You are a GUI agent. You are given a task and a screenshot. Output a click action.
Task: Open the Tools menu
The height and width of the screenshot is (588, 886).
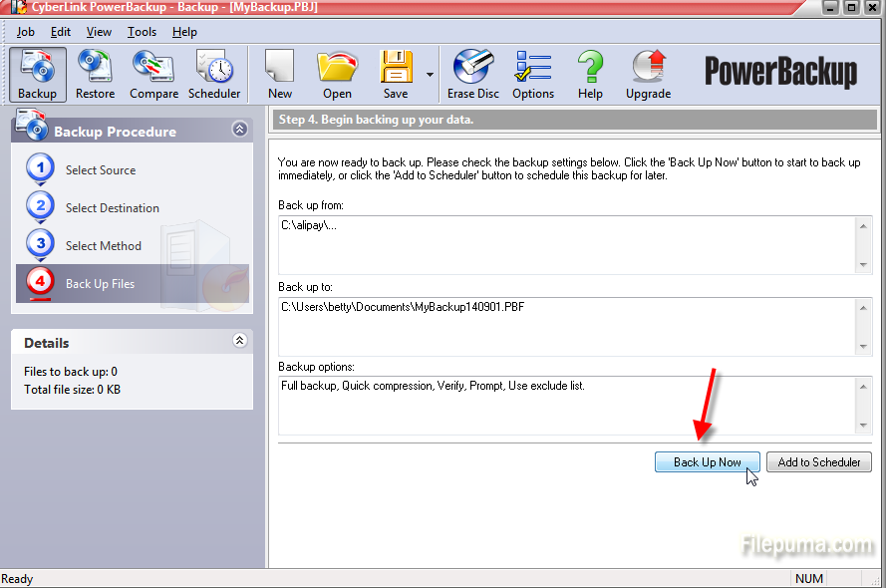pyautogui.click(x=142, y=32)
